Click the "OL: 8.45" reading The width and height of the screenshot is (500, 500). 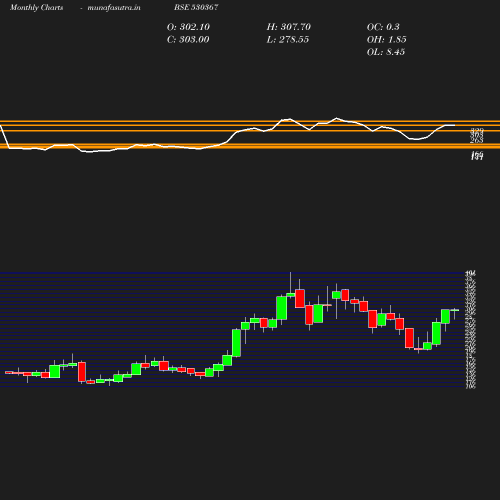386,52
